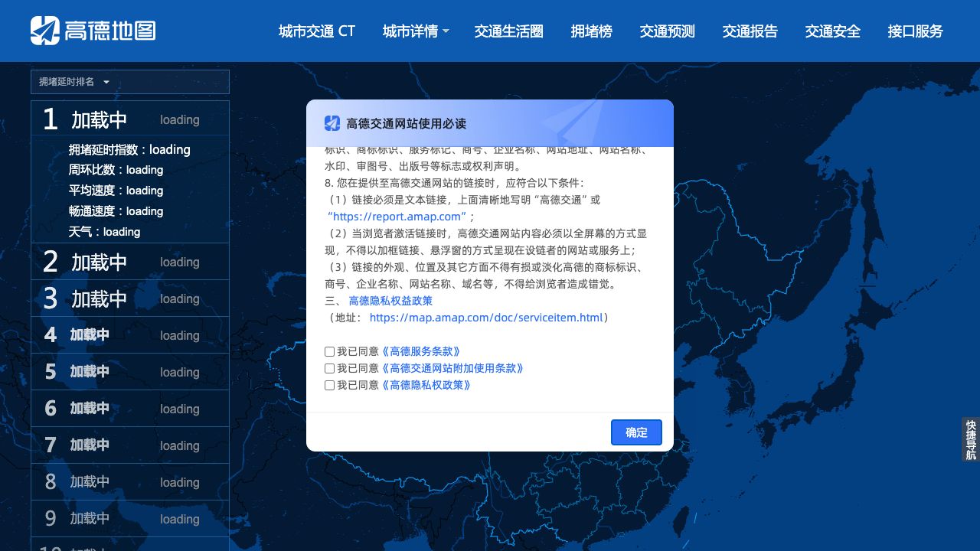Navigate to 交通报告 section
This screenshot has width=980, height=551.
point(750,31)
